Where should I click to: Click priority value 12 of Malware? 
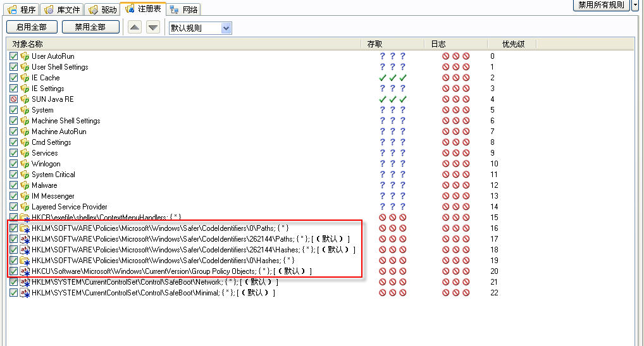pos(494,185)
